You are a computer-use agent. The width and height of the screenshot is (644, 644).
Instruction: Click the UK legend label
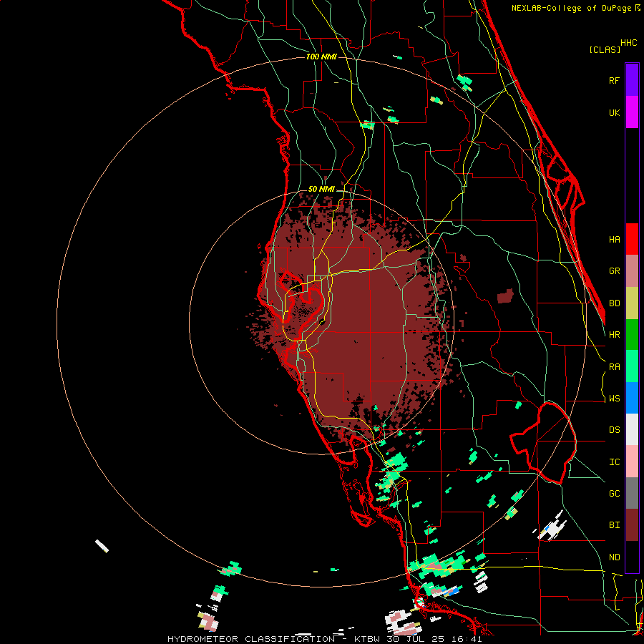pos(614,112)
